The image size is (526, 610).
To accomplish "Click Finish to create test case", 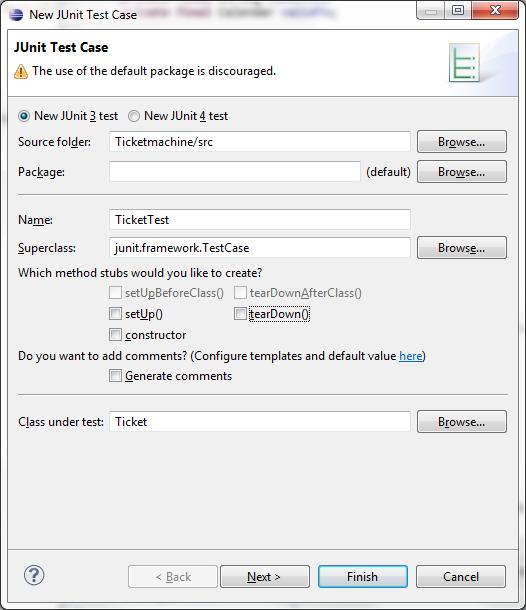I will coord(363,577).
